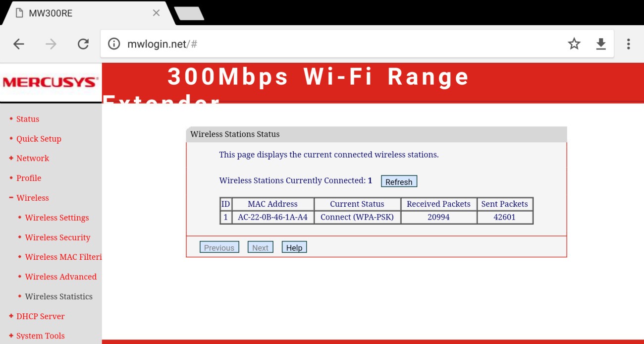Open the Status page
Image resolution: width=644 pixels, height=344 pixels.
[x=27, y=119]
